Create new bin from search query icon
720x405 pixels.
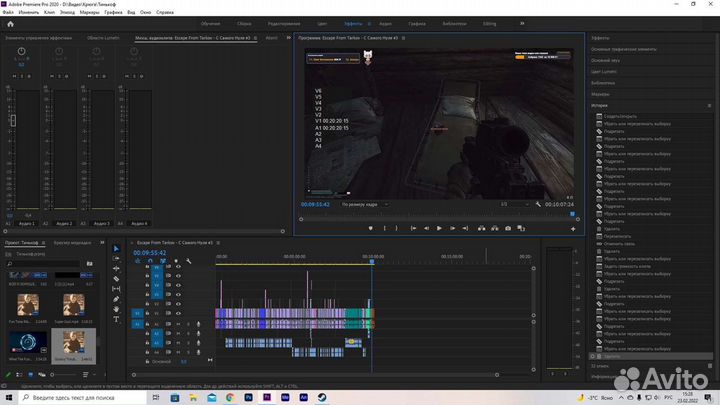point(90,264)
